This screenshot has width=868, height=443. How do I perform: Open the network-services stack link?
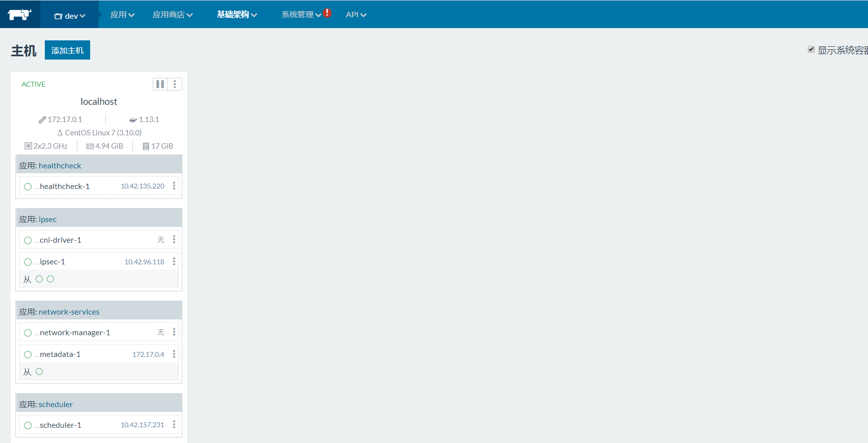(x=69, y=312)
